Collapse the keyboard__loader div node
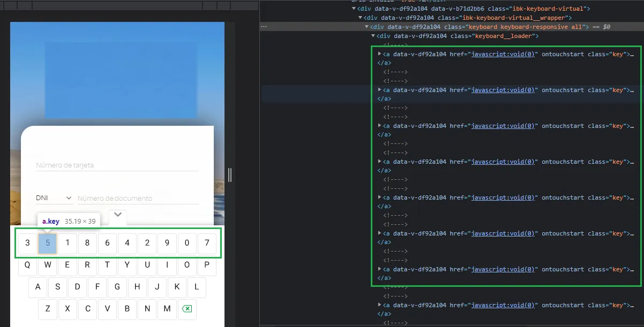Screen dimensions: 644x327 pos(373,36)
